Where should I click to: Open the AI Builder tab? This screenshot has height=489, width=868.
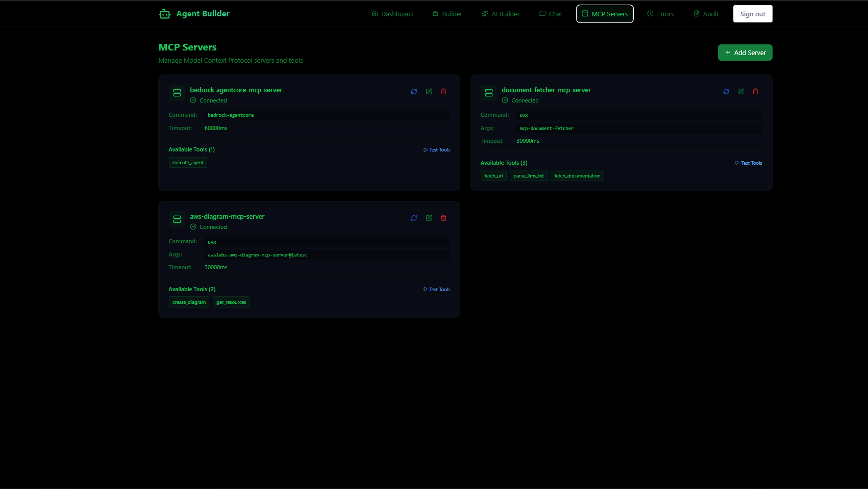point(500,14)
